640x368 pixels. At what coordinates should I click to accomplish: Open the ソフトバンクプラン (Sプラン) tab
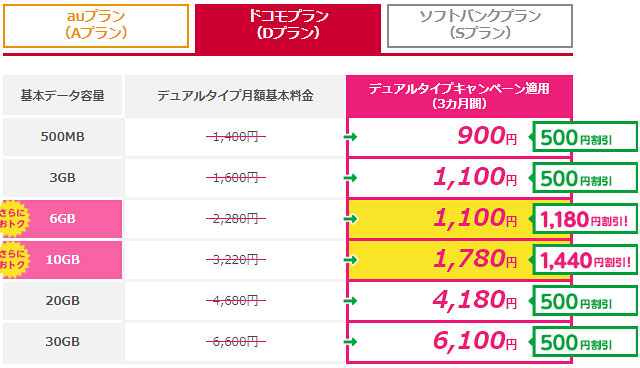click(480, 26)
